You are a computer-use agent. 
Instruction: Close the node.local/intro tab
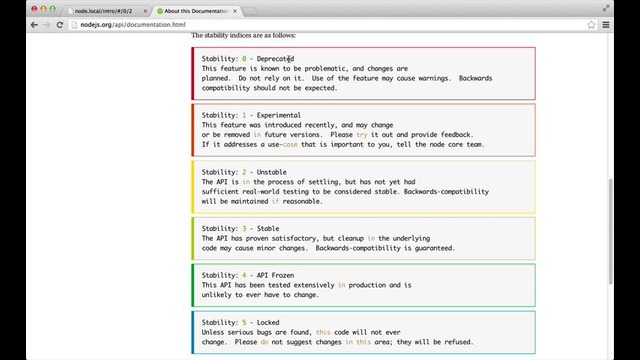145,11
